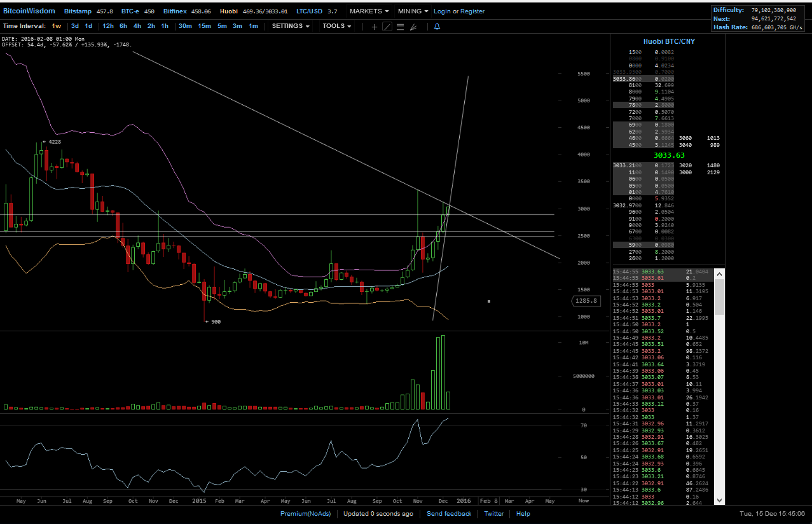Screen dimensions: 812x524
Task: Click the trades list scrollbar thumb
Action: click(719, 296)
